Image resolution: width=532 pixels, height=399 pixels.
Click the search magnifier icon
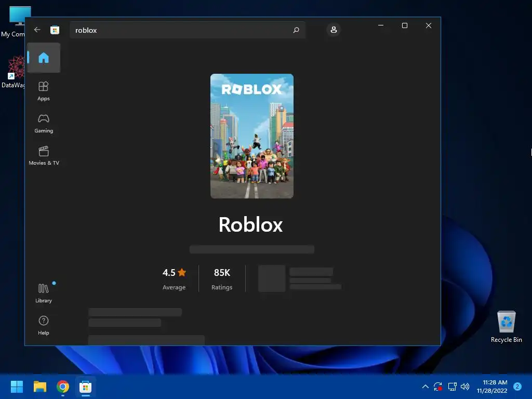coord(296,30)
